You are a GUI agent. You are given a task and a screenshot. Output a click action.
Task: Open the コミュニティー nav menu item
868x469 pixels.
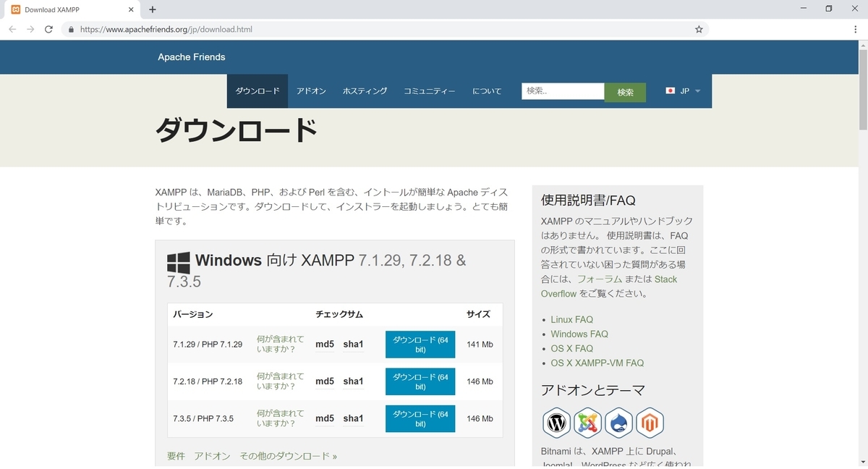coord(430,91)
